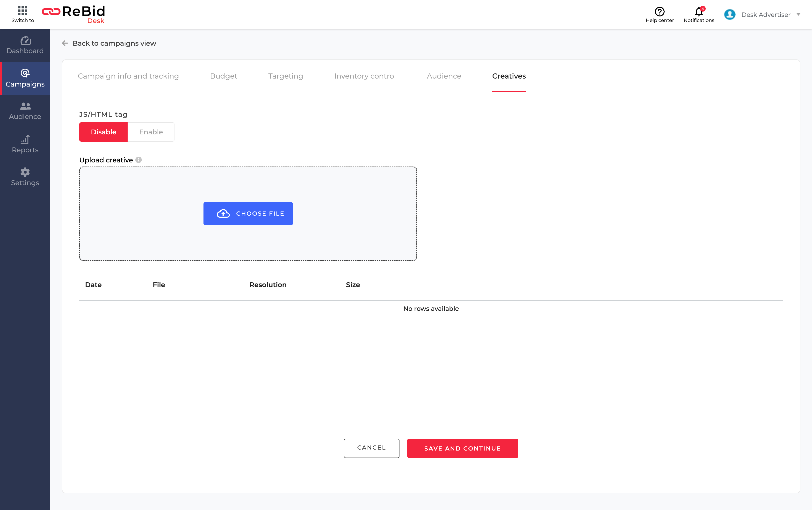This screenshot has width=812, height=510.
Task: Click the ReBid Desk logo
Action: 73,15
